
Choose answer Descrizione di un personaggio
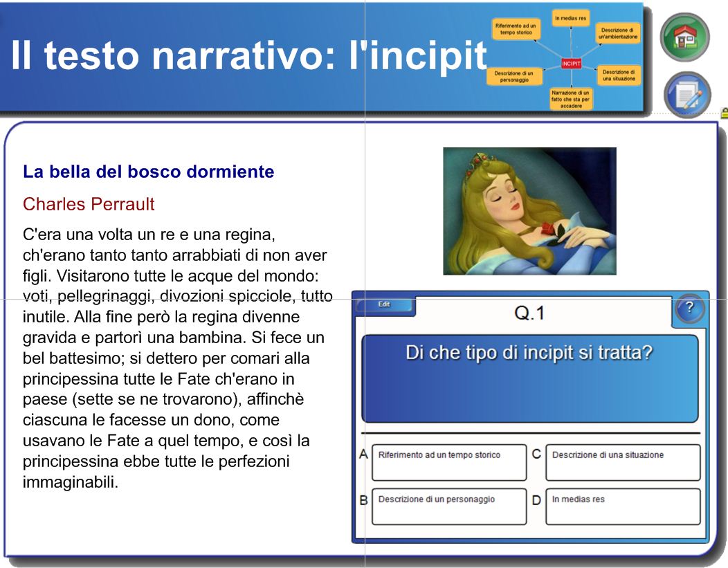449,506
